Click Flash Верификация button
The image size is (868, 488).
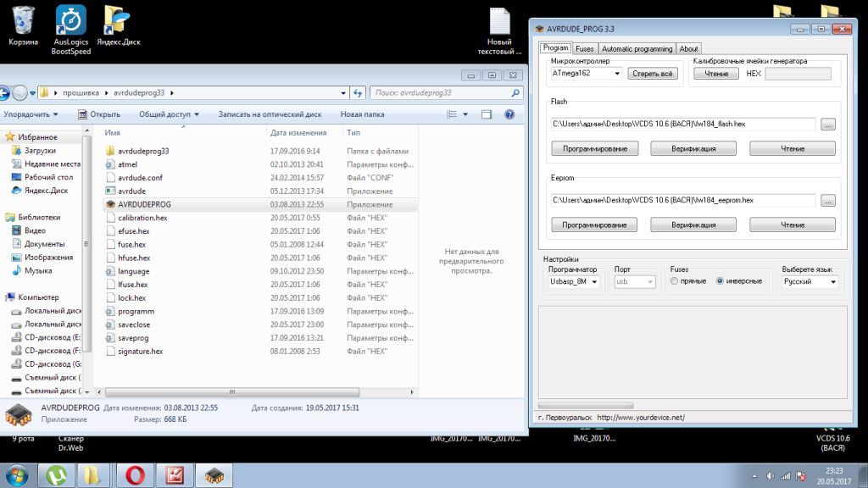tap(693, 148)
